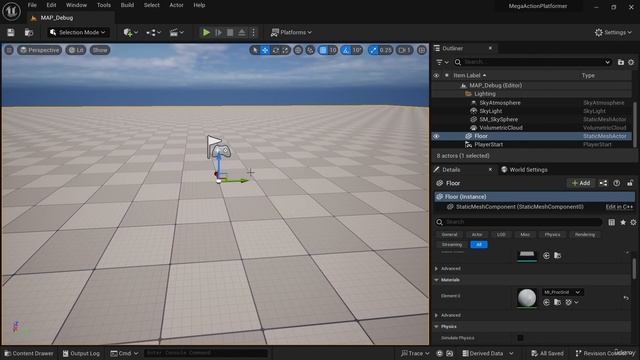Image resolution: width=640 pixels, height=360 pixels.
Task: Open the Lit view mode menu
Action: point(76,50)
